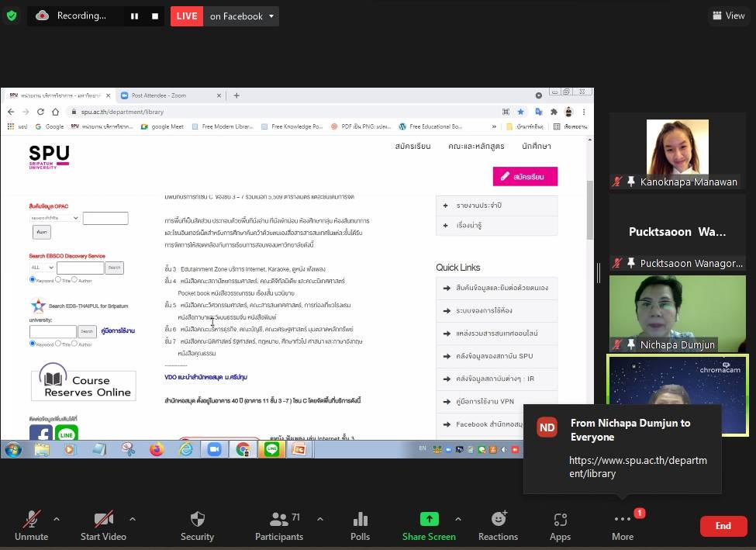The image size is (756, 550).
Task: Go back in the Chrome browser
Action: [11, 112]
